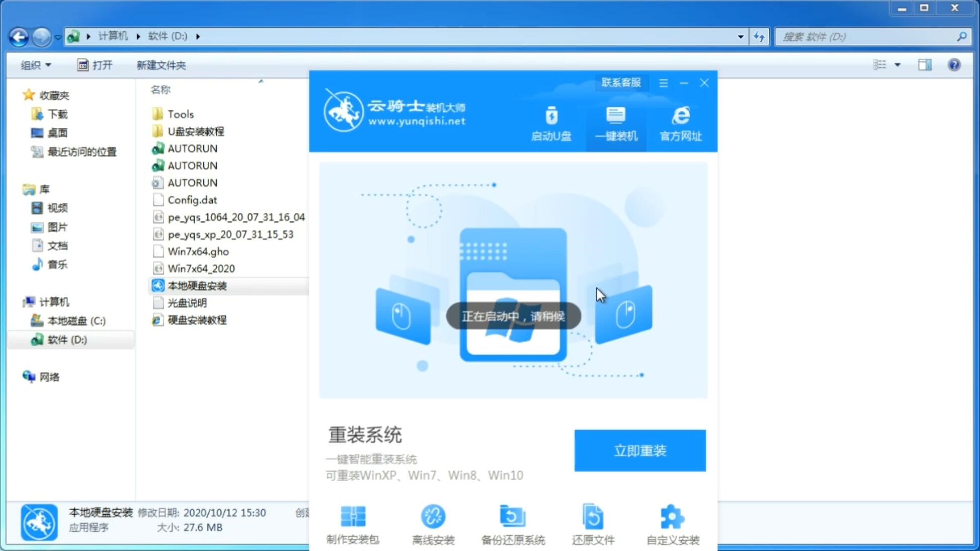Click the 立即重装 (Reinstall Now) button
Viewport: 980px width, 551px height.
[640, 450]
